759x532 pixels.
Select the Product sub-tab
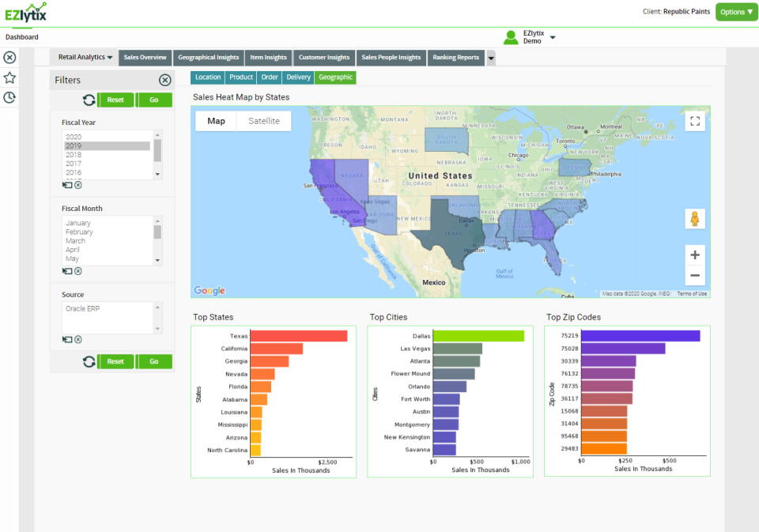point(240,77)
